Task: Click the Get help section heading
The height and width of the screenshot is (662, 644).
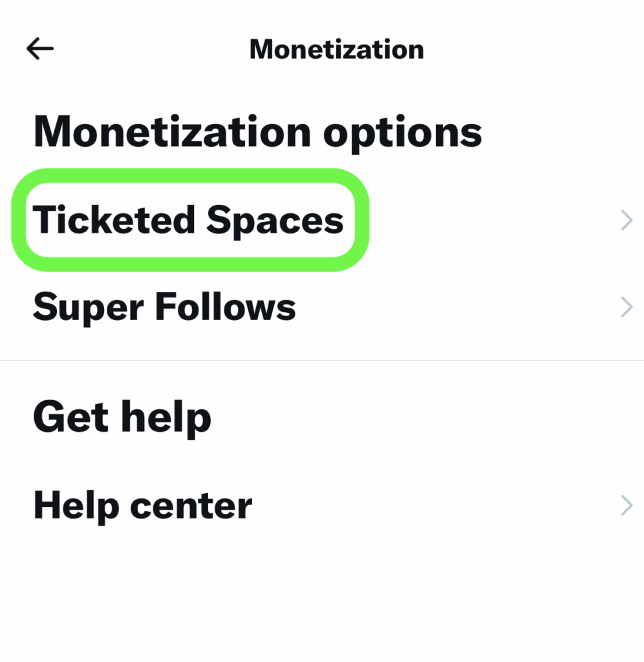Action: tap(122, 417)
